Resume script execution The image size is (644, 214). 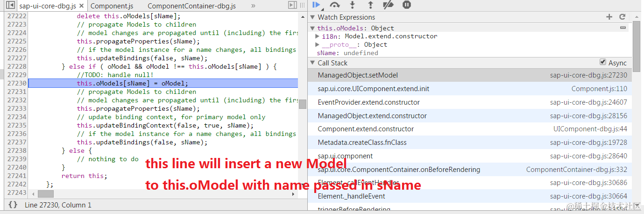point(317,5)
